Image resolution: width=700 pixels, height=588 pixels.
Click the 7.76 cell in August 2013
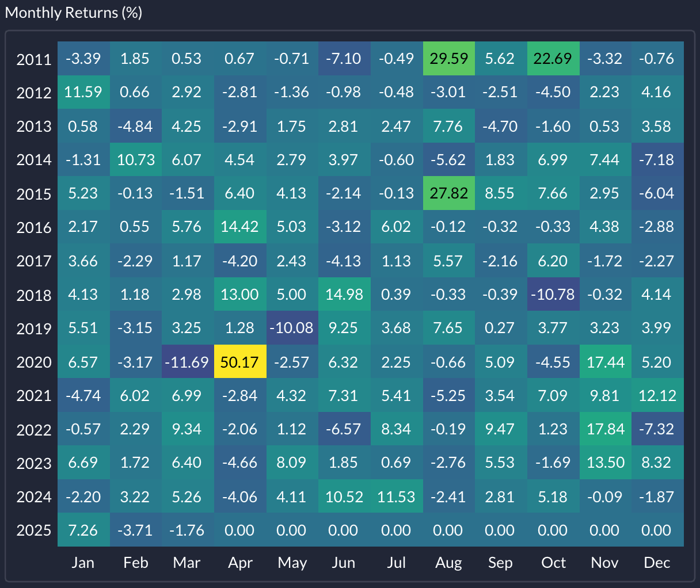click(448, 126)
